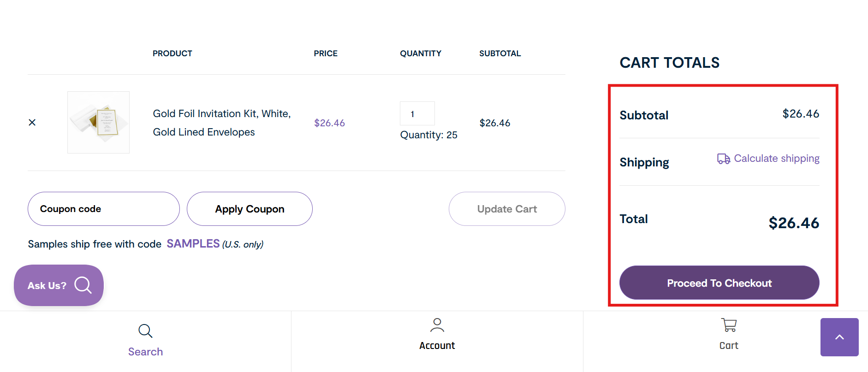The width and height of the screenshot is (868, 372).
Task: Click the scroll-to-top arrow button
Action: click(839, 337)
